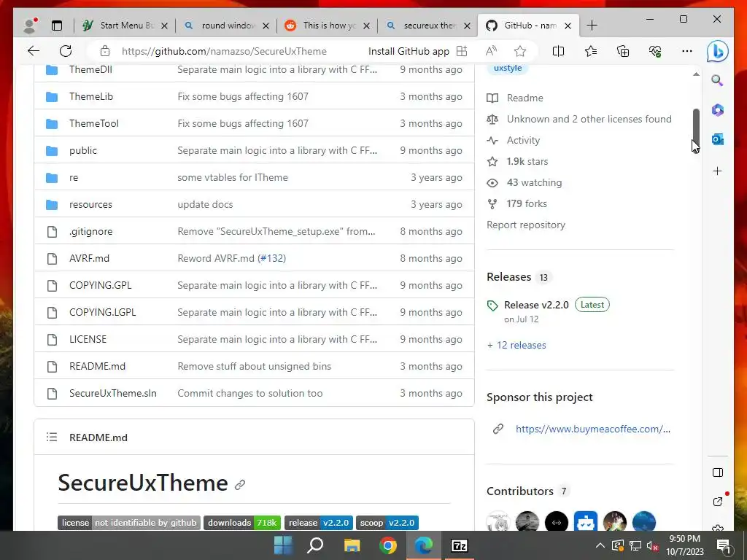Open the Favorites list icon

coord(591,51)
